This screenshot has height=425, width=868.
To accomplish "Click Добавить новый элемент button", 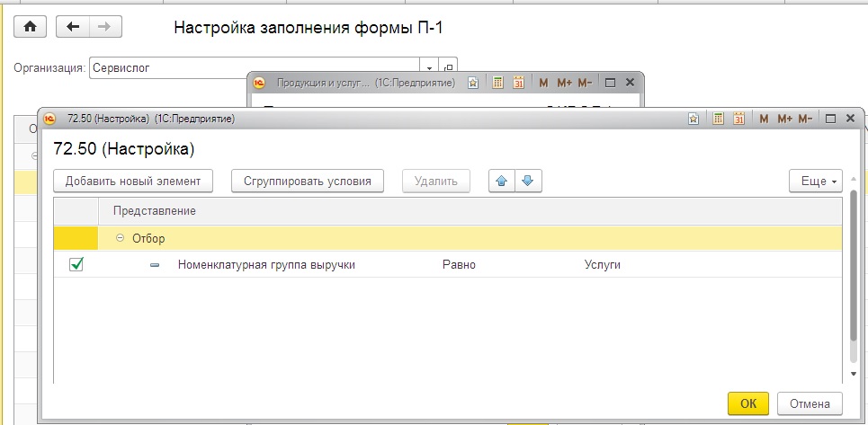I will pyautogui.click(x=133, y=181).
